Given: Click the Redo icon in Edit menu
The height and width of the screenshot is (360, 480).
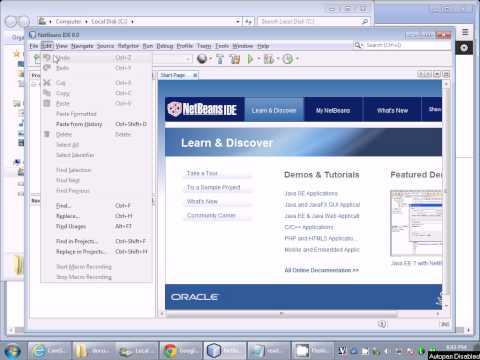Looking at the screenshot, I should (x=47, y=68).
